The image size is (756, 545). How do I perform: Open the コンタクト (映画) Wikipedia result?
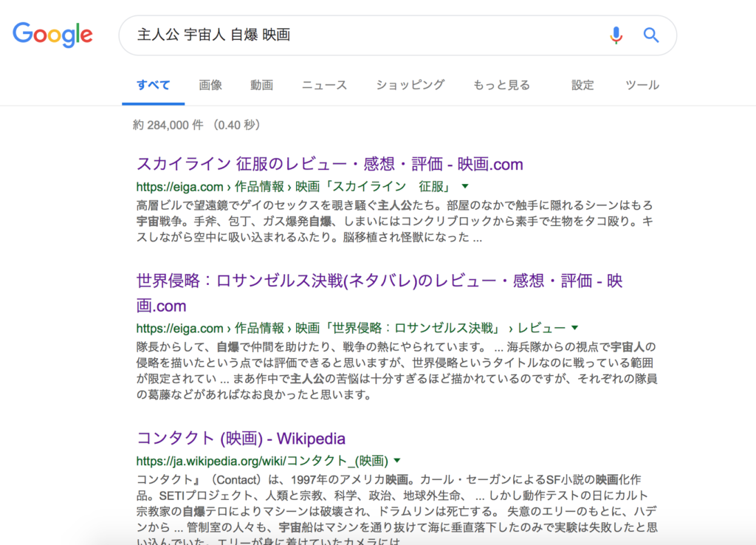(241, 439)
